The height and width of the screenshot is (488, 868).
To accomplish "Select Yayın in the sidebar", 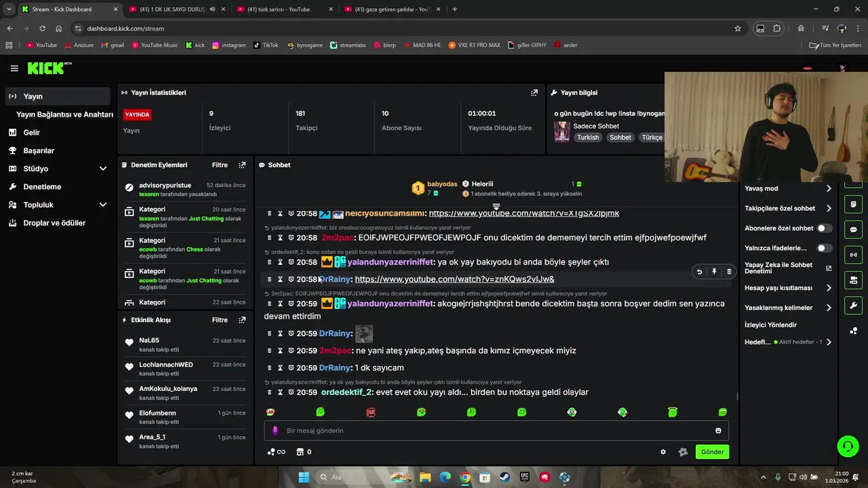I will pos(58,96).
